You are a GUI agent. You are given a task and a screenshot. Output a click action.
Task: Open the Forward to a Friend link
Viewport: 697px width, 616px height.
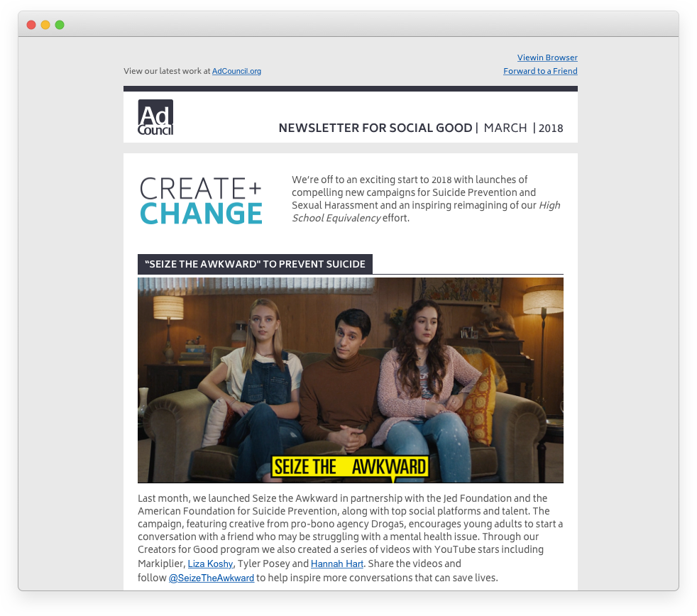[x=540, y=71]
